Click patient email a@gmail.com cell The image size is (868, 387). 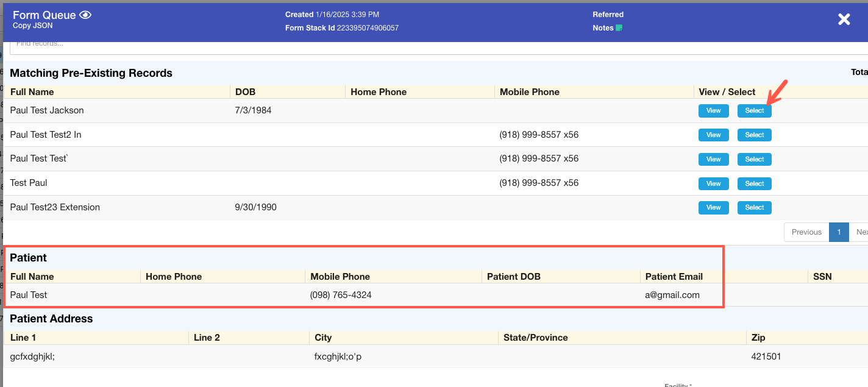(x=672, y=295)
